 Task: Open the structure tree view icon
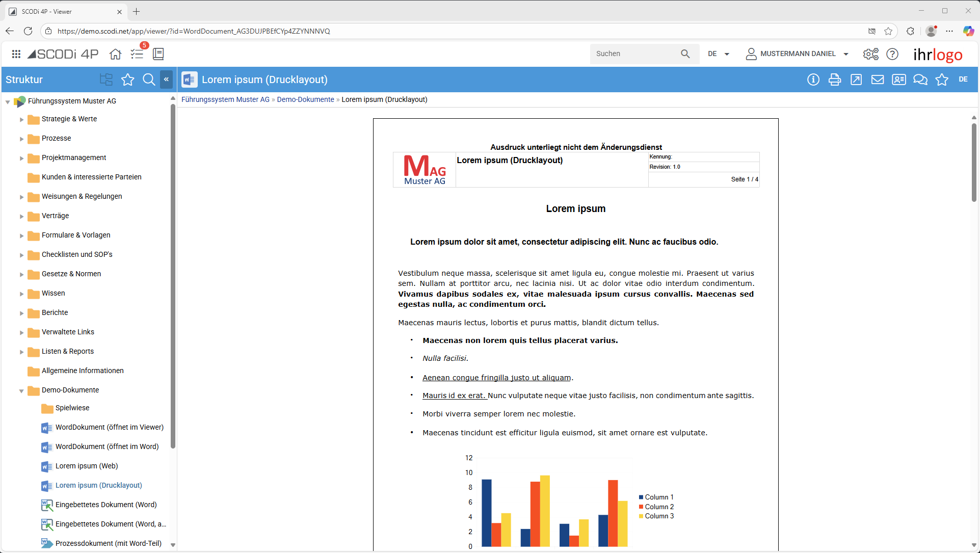[x=106, y=80]
